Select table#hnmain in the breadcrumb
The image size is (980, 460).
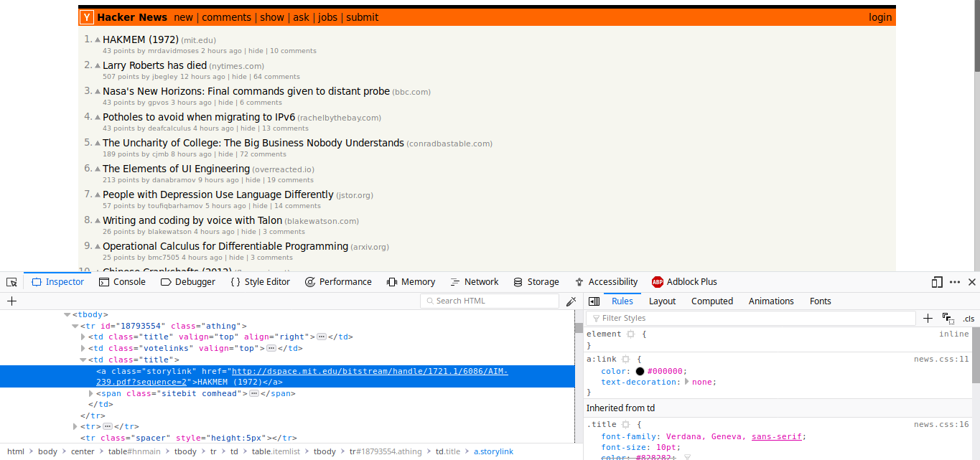pyautogui.click(x=136, y=451)
